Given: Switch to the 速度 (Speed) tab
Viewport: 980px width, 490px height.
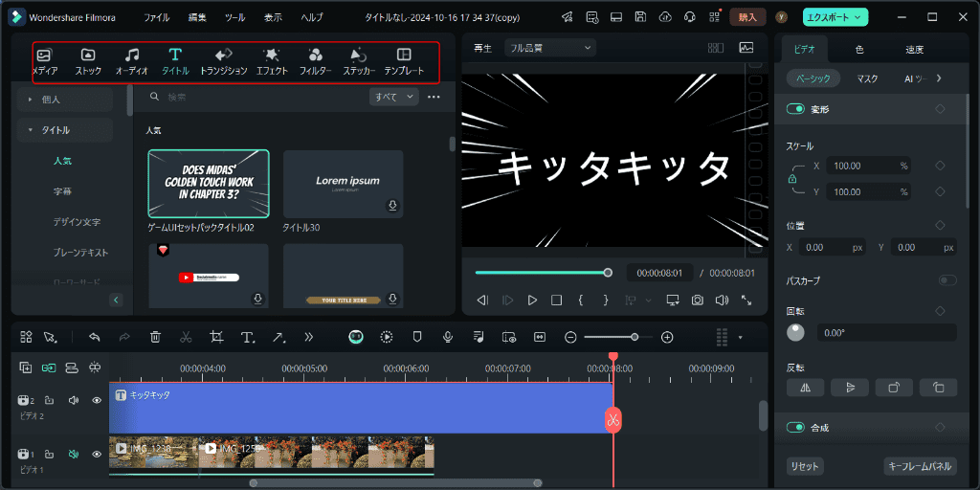Looking at the screenshot, I should pos(914,50).
